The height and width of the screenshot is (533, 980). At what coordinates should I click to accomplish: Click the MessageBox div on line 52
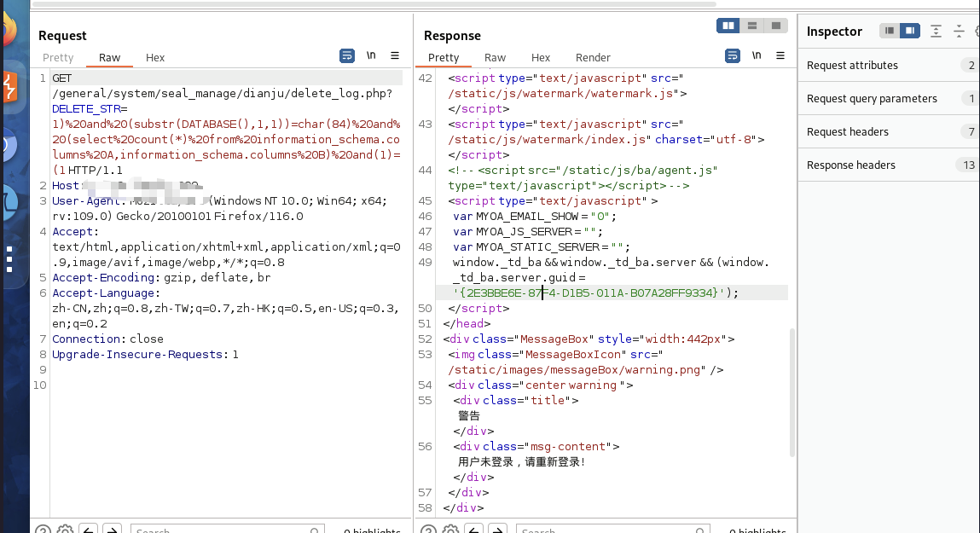pyautogui.click(x=589, y=339)
